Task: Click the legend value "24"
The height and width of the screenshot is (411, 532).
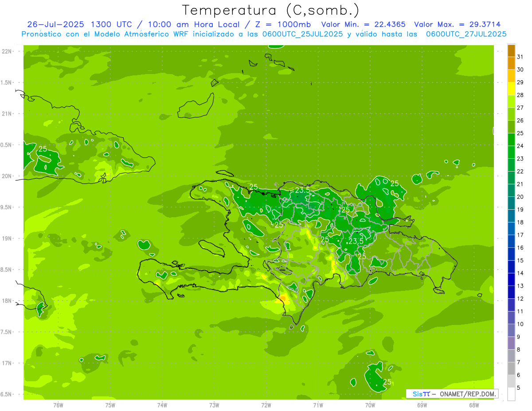Action: [x=520, y=146]
